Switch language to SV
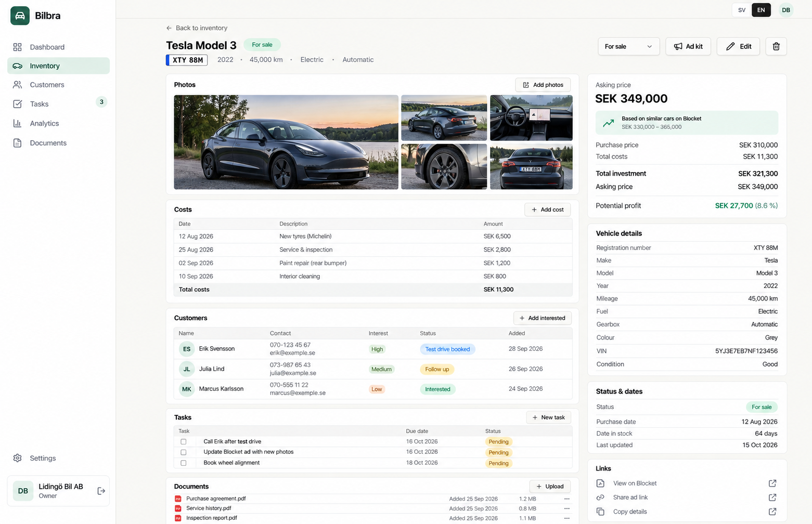This screenshot has height=524, width=812. click(x=742, y=10)
